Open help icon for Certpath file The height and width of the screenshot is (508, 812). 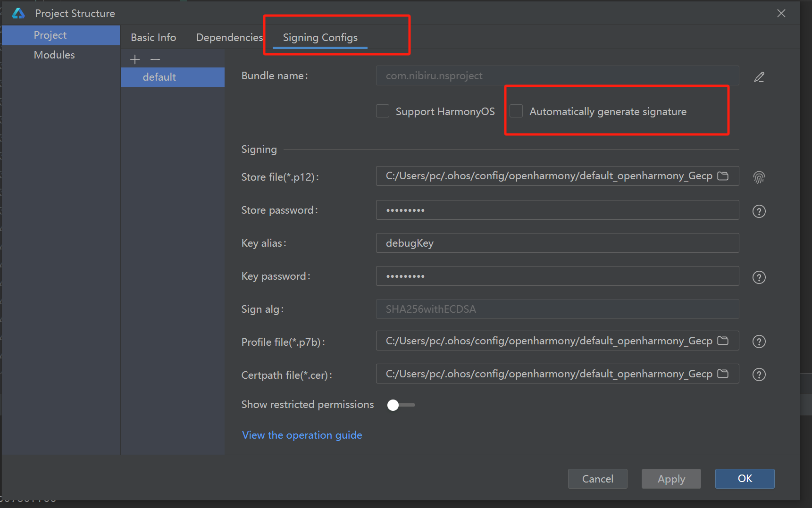[x=759, y=375]
